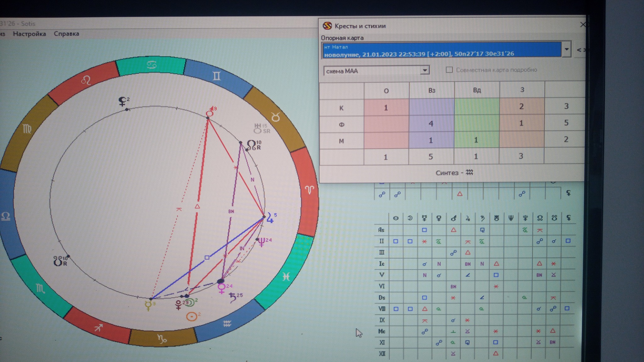644x362 pixels.
Task: Open the Справка menu
Action: (66, 33)
